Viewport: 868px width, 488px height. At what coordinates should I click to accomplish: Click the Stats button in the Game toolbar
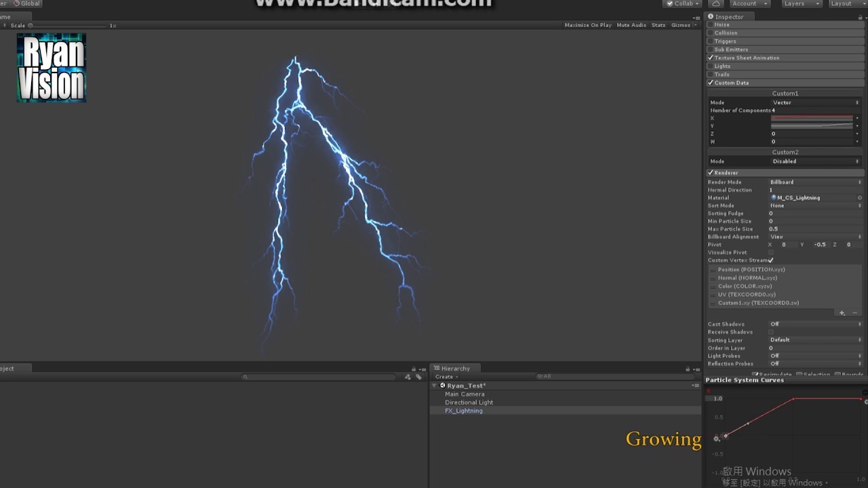click(658, 24)
